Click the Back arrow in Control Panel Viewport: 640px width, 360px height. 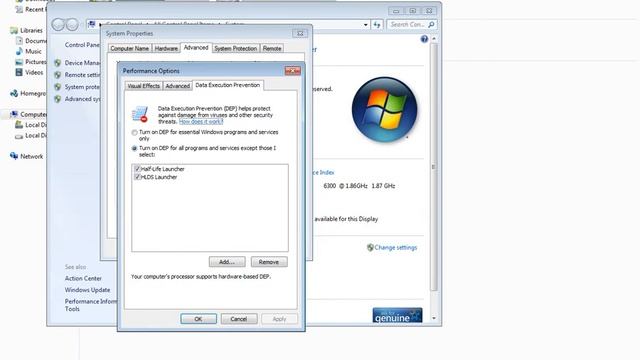click(x=58, y=24)
